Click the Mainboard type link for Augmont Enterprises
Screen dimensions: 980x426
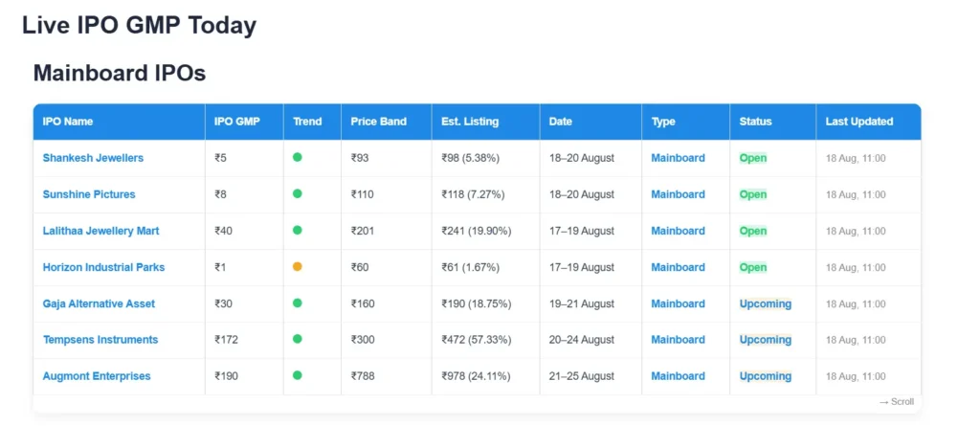pyautogui.click(x=679, y=376)
